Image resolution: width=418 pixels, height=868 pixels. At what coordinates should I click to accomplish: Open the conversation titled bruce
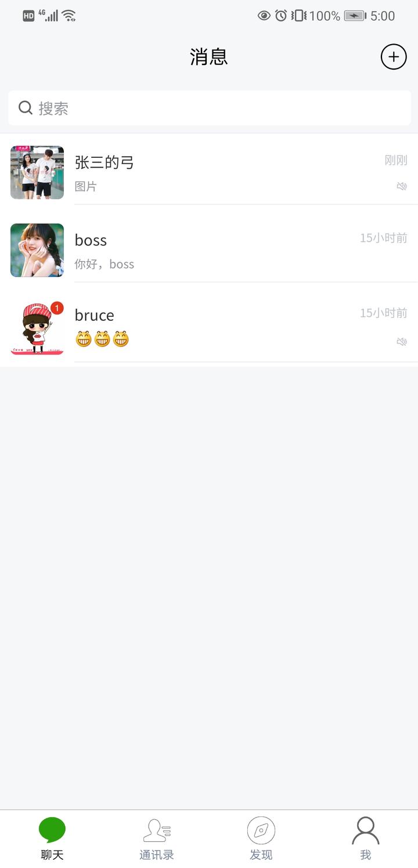pos(209,328)
